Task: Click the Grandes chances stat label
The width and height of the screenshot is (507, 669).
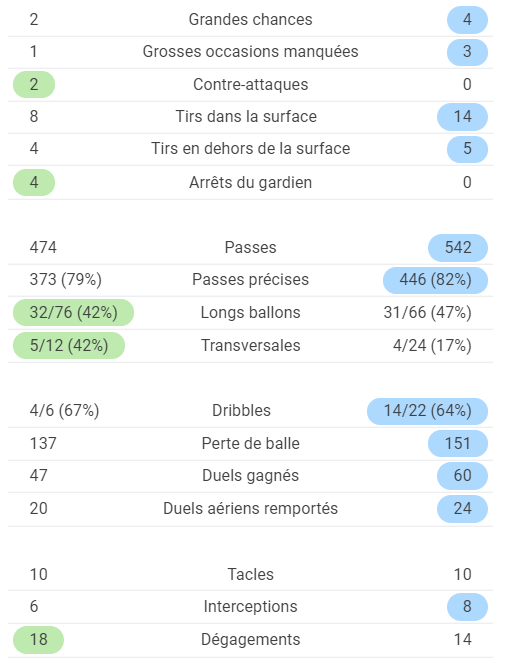Action: click(251, 20)
